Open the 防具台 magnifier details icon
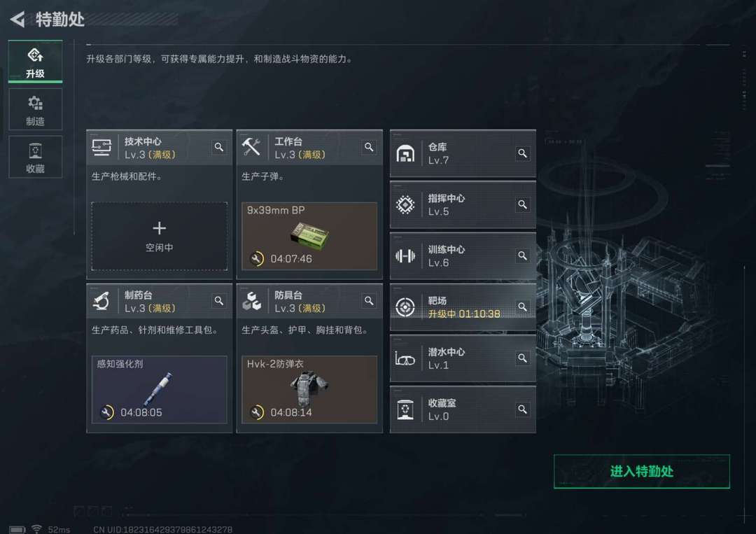The image size is (756, 534). pyautogui.click(x=369, y=301)
